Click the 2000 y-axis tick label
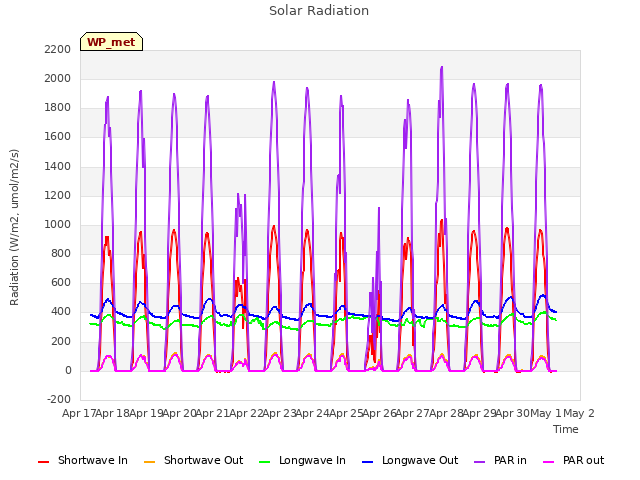 click(58, 78)
